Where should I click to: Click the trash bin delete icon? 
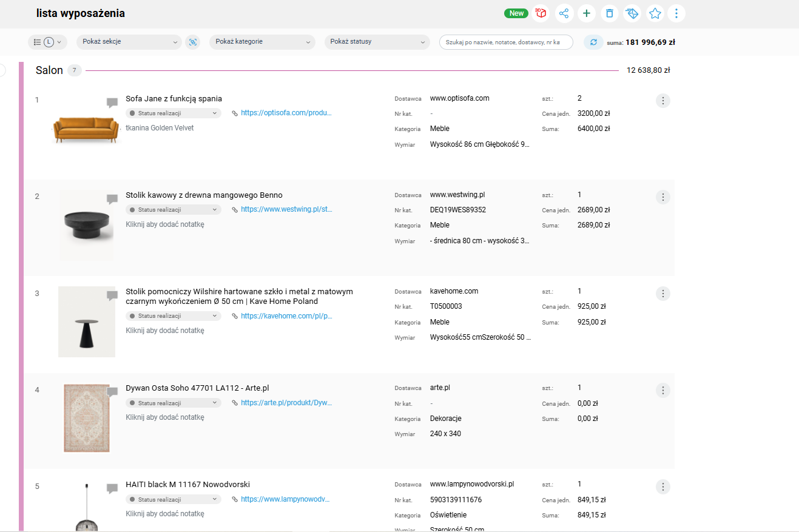(x=610, y=13)
